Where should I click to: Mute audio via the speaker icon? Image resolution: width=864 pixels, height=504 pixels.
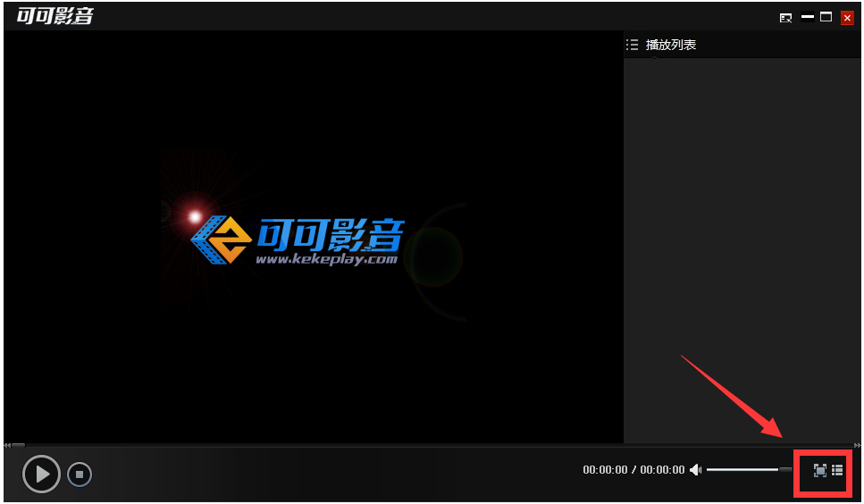coord(696,469)
